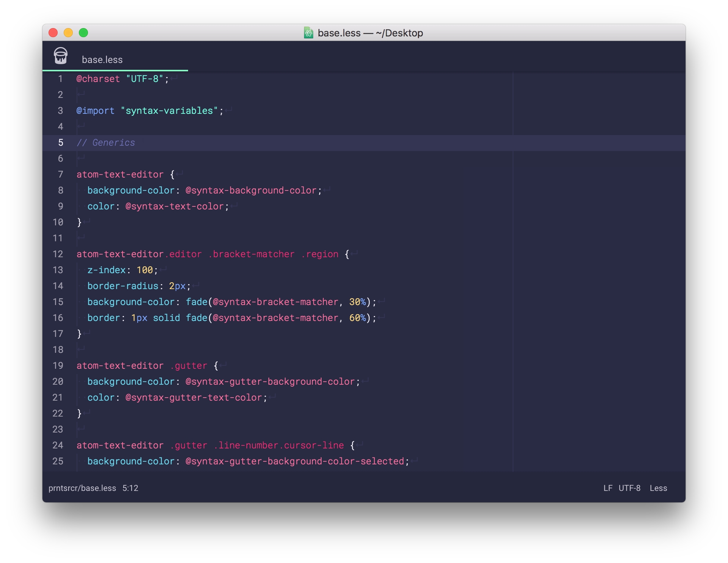Click line number 24 in the gutter
The width and height of the screenshot is (728, 563).
[58, 445]
